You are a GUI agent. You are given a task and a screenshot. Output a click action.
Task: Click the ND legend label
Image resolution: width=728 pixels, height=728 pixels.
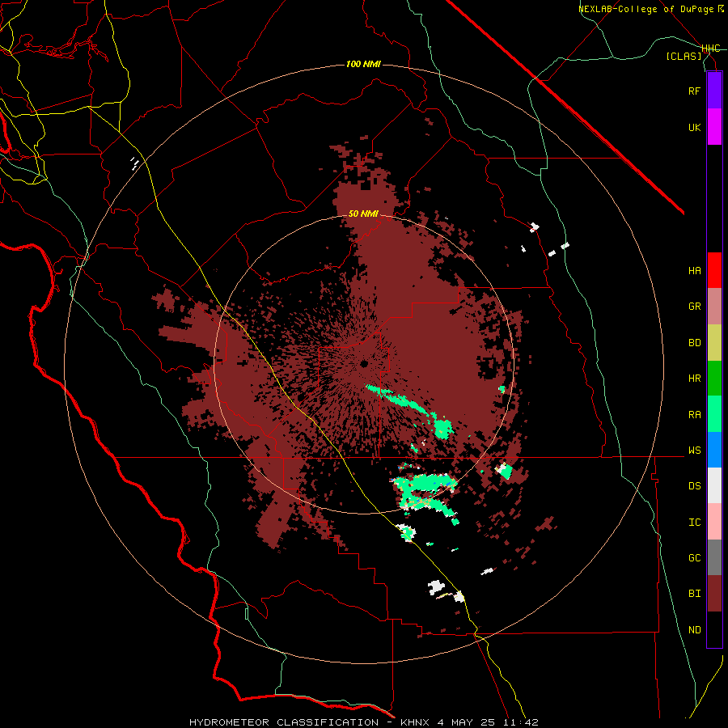(694, 630)
